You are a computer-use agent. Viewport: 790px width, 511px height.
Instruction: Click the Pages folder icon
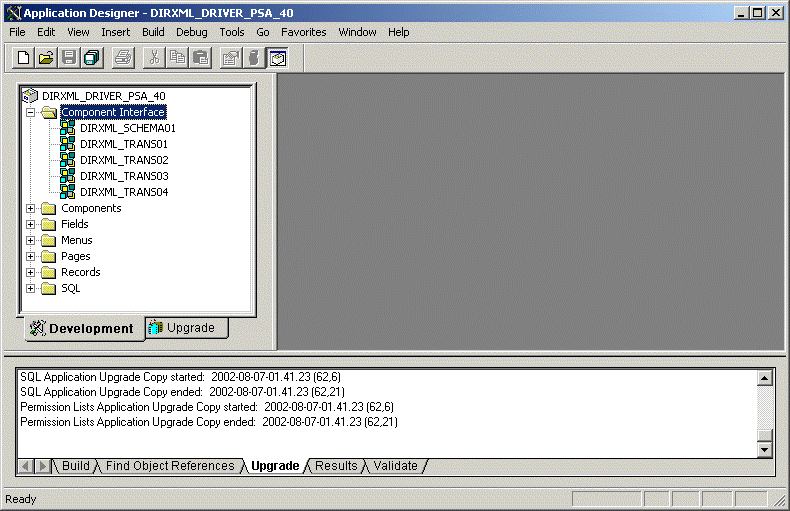[x=49, y=257]
